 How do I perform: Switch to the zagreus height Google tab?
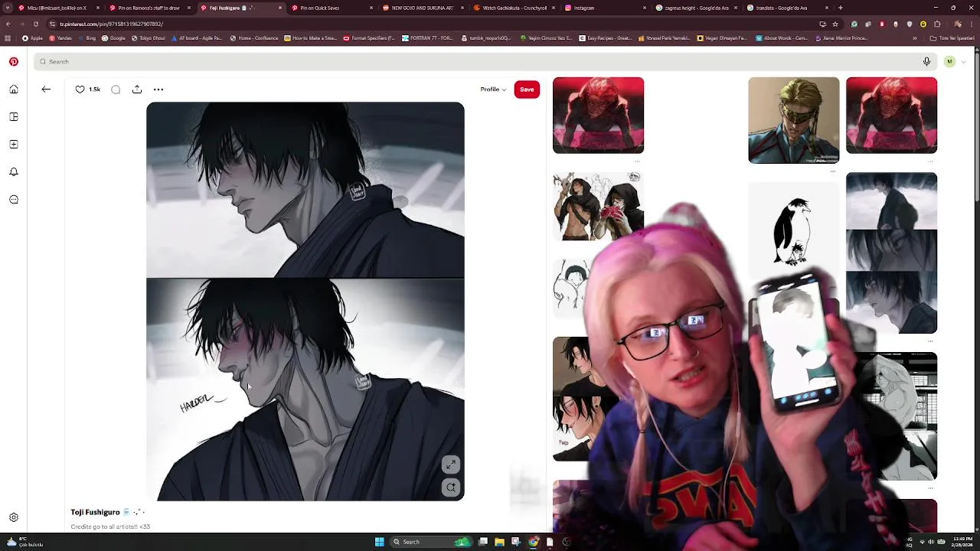[696, 8]
